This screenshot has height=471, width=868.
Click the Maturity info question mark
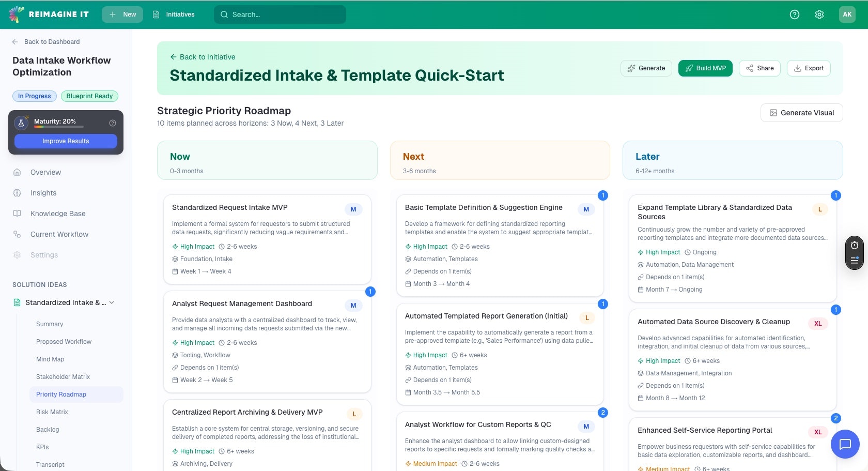[x=112, y=123]
